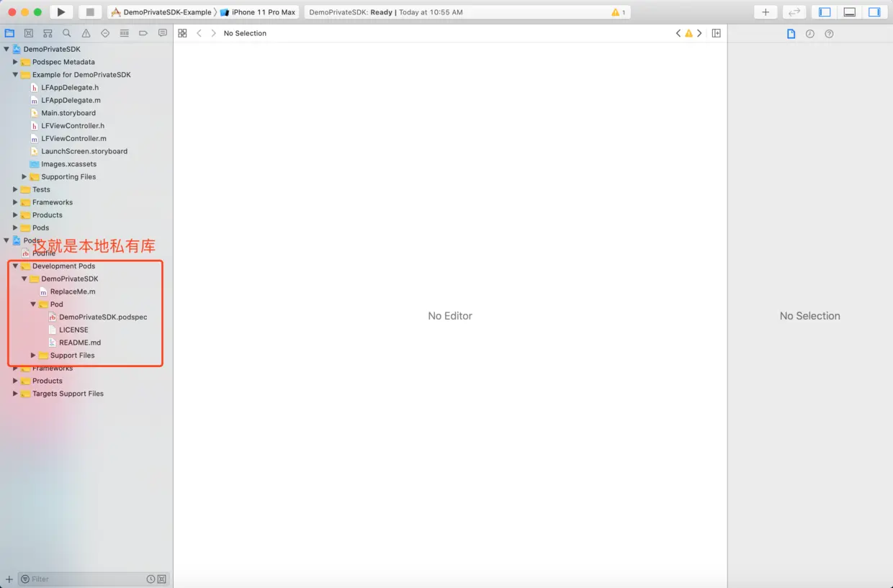The width and height of the screenshot is (893, 588).
Task: Toggle the debug area visibility
Action: [849, 12]
